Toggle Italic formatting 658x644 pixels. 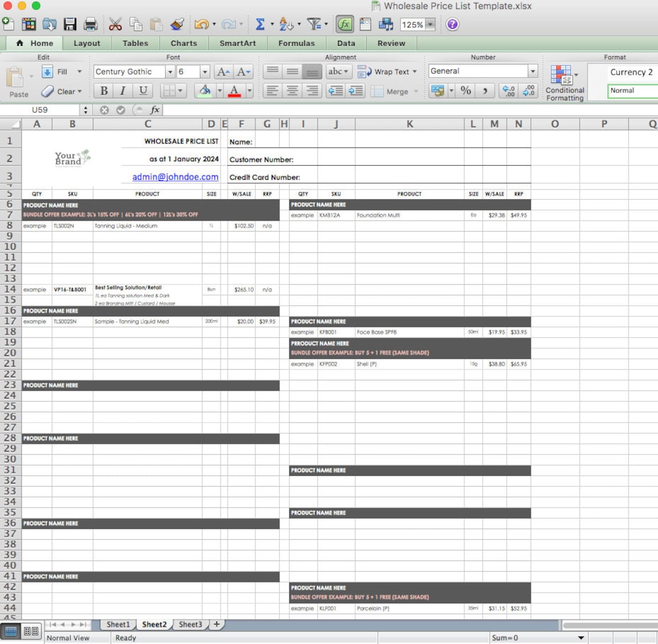(123, 91)
